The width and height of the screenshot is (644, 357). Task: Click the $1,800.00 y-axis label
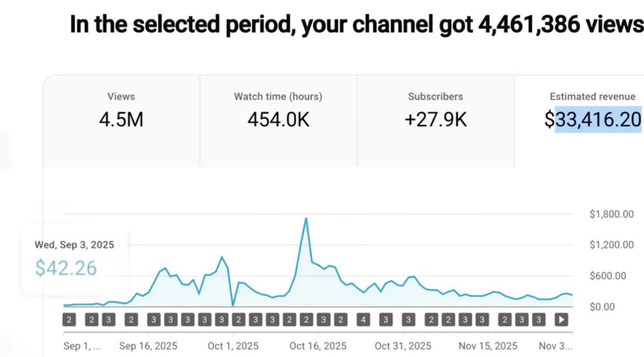[611, 214]
